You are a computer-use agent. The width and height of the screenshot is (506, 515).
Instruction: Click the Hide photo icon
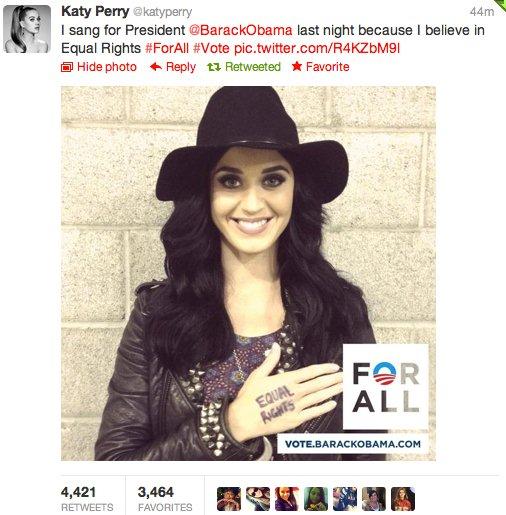[x=67, y=67]
